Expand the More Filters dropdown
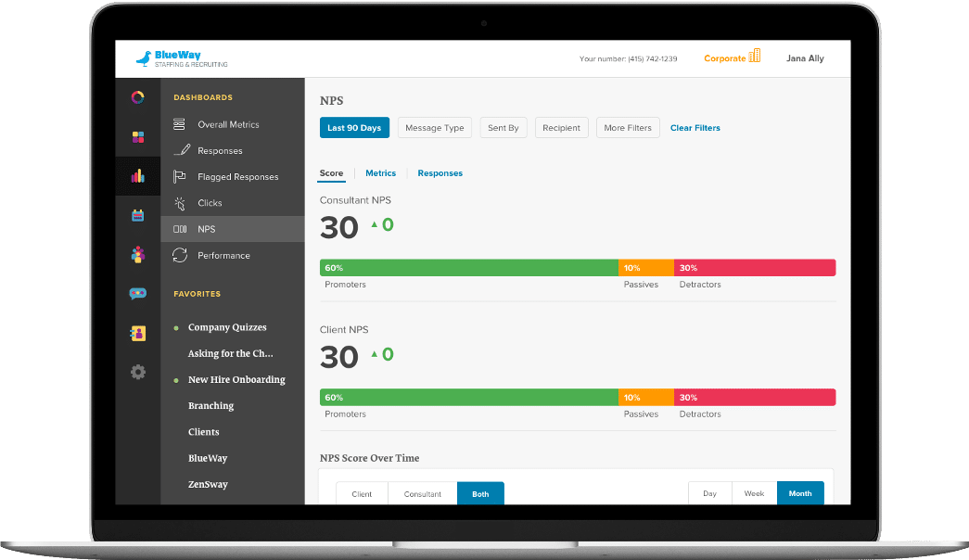 [628, 128]
